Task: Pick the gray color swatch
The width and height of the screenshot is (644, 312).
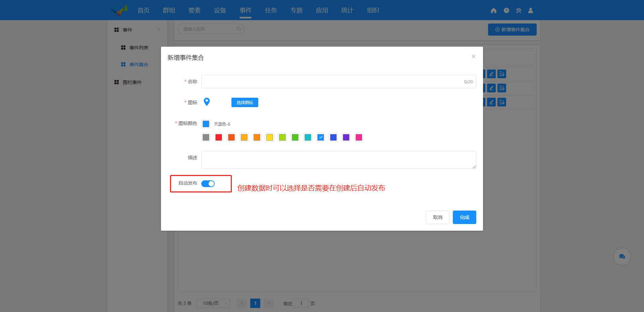Action: coord(206,137)
